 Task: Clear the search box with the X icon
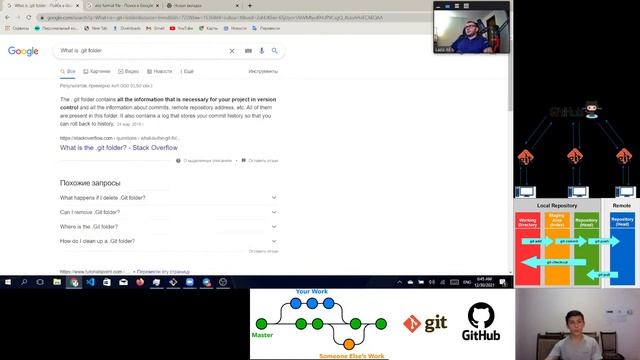coord(232,51)
